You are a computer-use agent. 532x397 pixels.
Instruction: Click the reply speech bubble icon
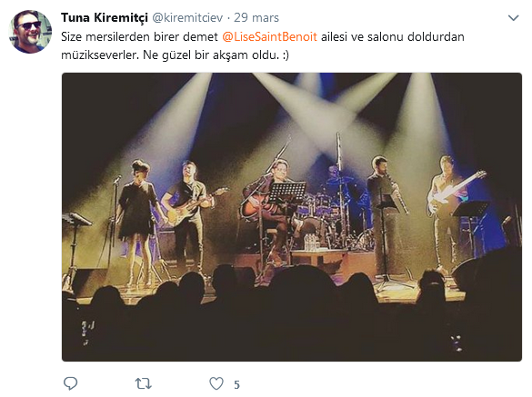(71, 383)
